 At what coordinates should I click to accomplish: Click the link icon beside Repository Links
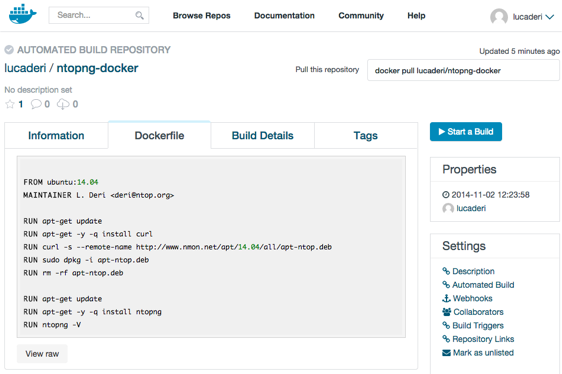point(446,339)
